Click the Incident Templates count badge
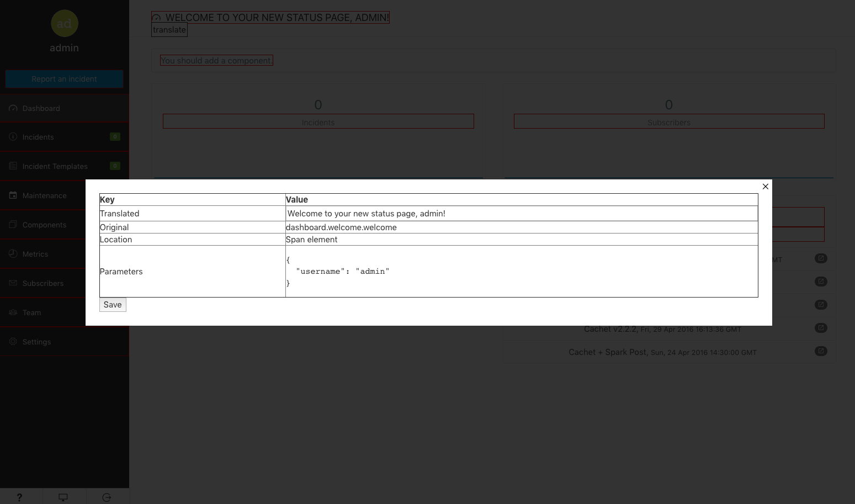Viewport: 855px width, 504px height. 115,166
